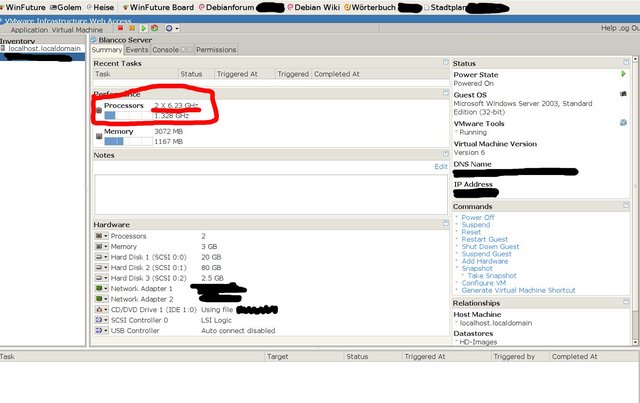Open the Wörterbuch bookmark
Image resolution: width=640 pixels, height=403 pixels.
coord(370,7)
